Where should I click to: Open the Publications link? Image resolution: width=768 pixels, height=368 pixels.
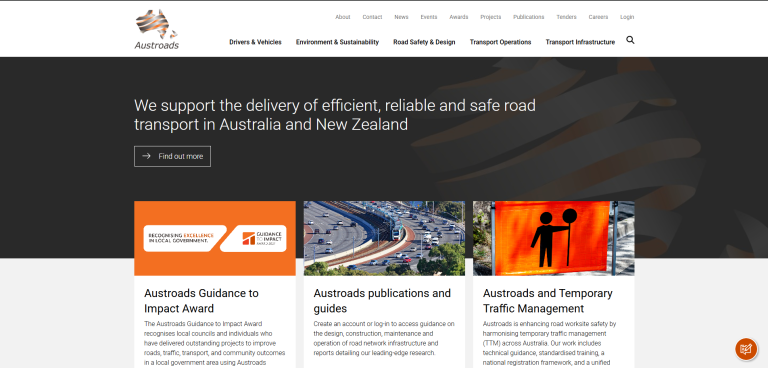point(528,17)
